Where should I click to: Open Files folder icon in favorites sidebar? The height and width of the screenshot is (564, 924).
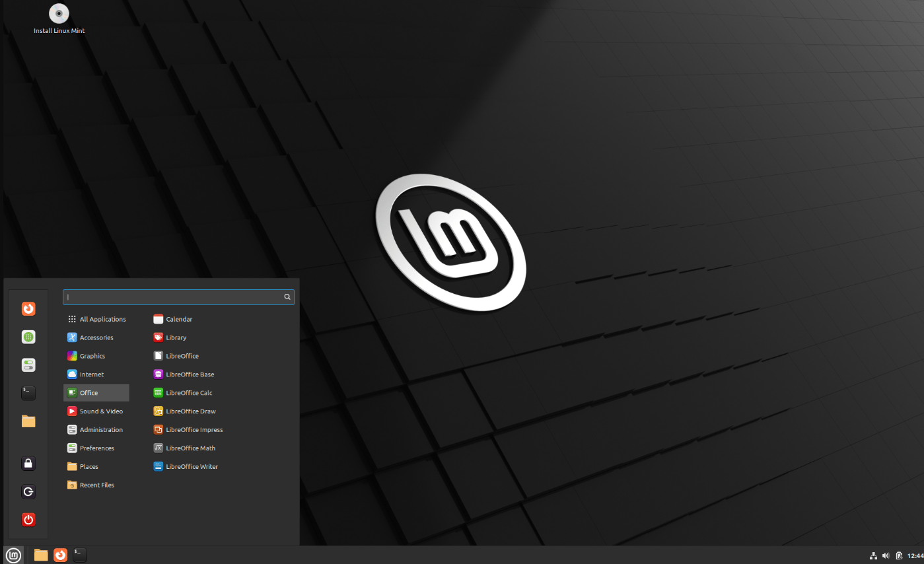tap(28, 421)
